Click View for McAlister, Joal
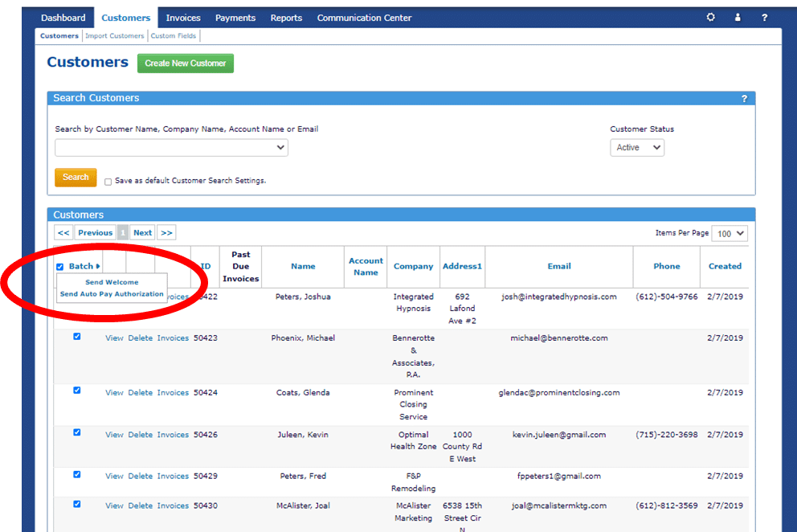 [x=114, y=506]
